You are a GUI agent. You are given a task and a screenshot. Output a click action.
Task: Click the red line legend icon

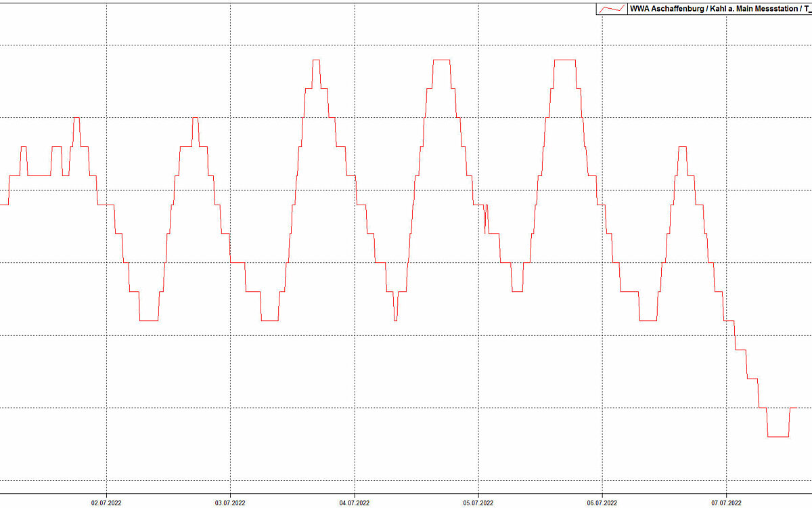[x=612, y=9]
